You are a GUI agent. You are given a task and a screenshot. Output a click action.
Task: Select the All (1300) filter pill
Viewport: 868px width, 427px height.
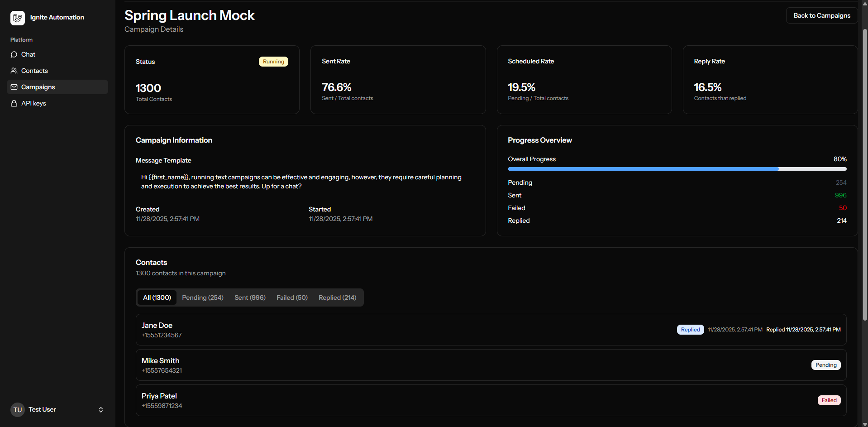click(x=157, y=297)
